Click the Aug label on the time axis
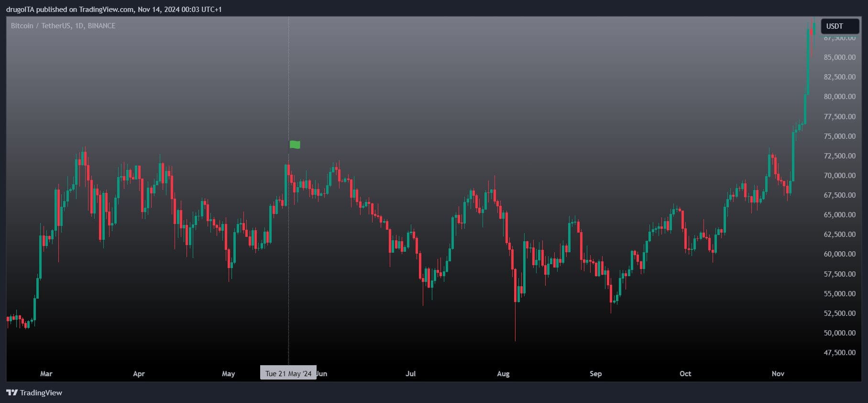 [503, 373]
